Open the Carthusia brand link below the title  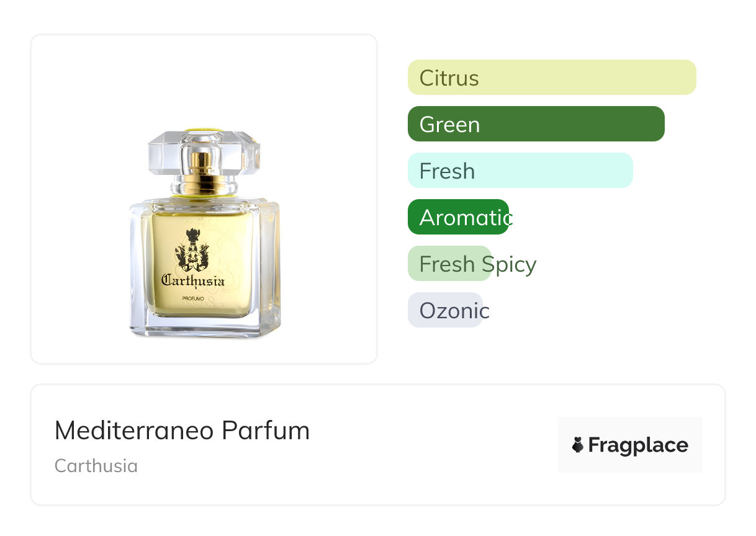click(96, 466)
